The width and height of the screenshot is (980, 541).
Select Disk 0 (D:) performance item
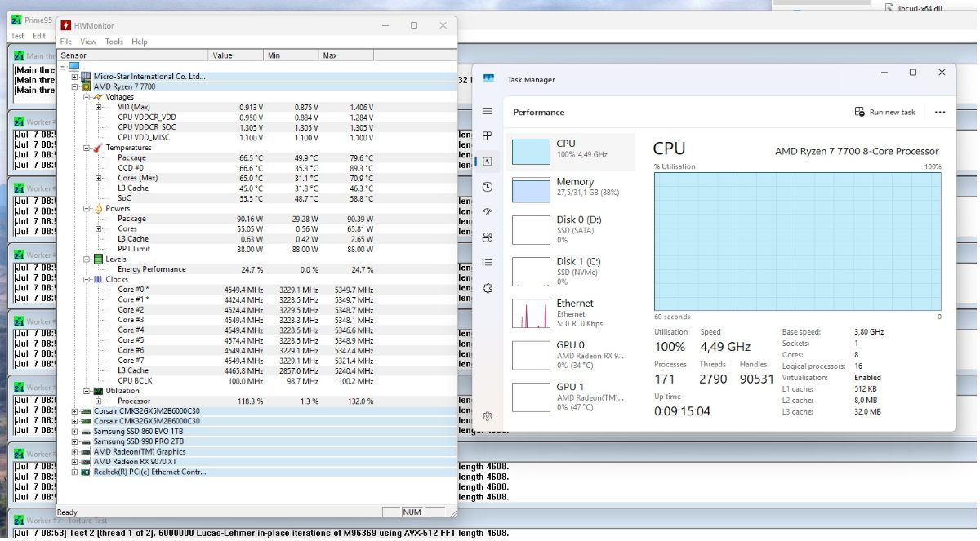point(571,229)
